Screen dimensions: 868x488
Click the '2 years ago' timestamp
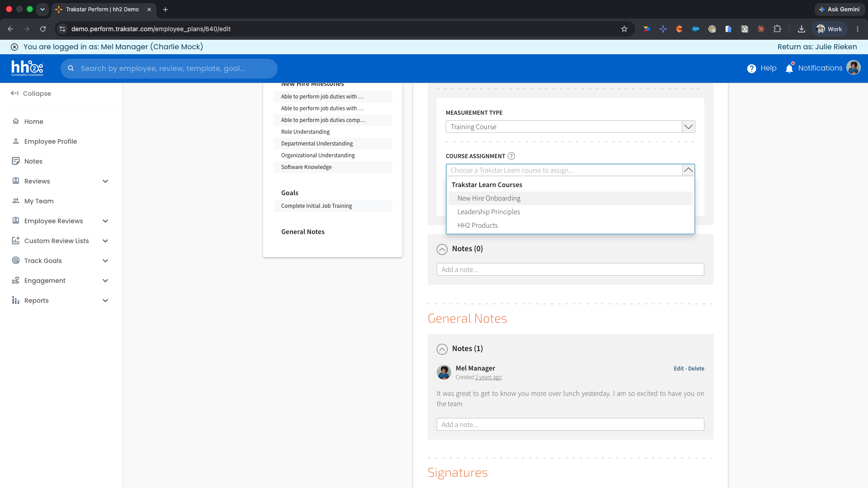pos(488,378)
